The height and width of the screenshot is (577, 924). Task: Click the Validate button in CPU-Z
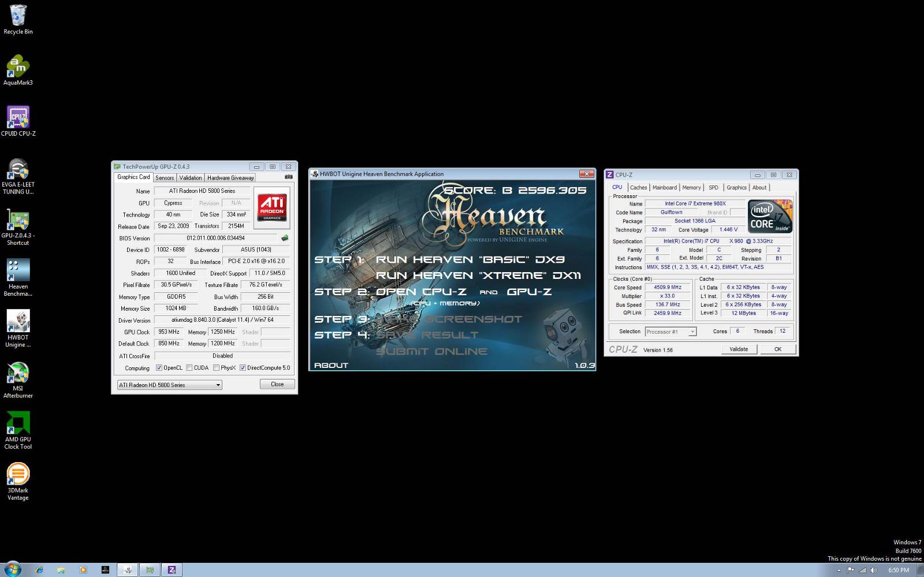739,349
